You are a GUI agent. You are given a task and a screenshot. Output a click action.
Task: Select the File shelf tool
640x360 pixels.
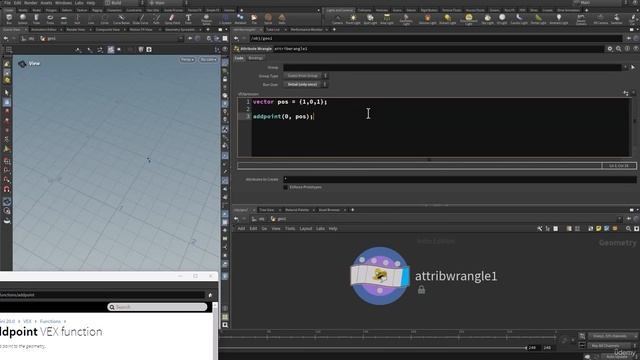(x=254, y=19)
